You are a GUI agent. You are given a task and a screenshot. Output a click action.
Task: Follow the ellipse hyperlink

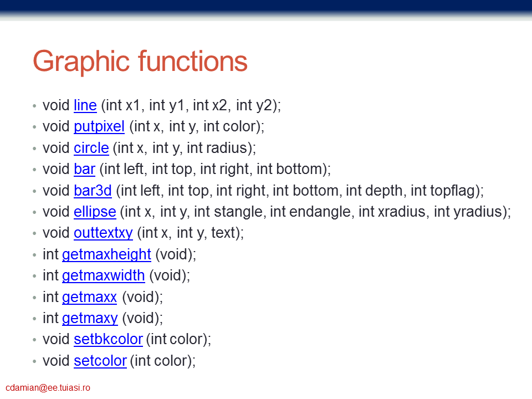[x=95, y=212]
